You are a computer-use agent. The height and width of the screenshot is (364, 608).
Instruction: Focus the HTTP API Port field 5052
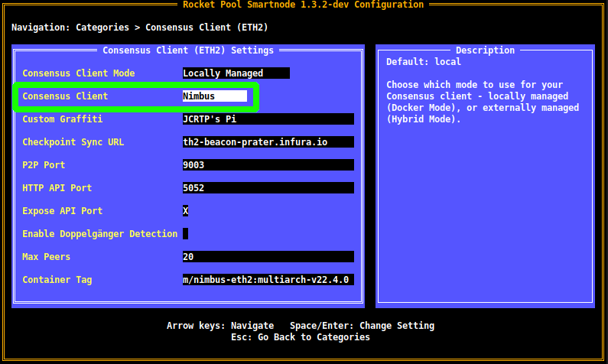pos(268,188)
